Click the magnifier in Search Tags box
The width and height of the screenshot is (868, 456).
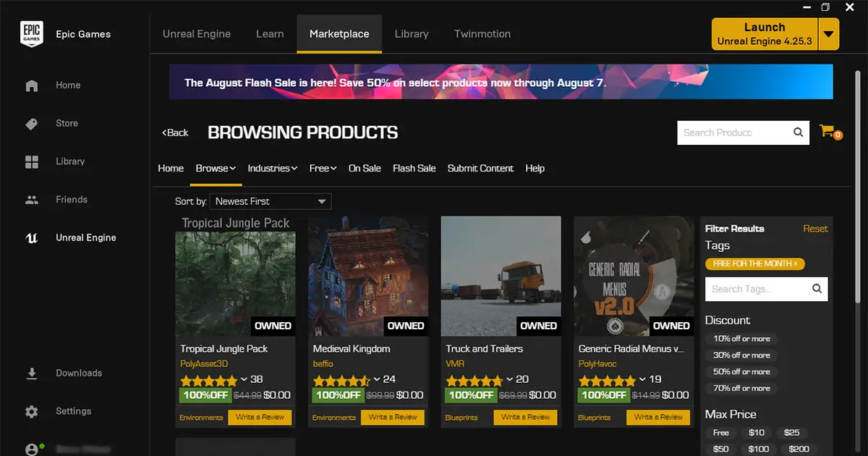817,289
